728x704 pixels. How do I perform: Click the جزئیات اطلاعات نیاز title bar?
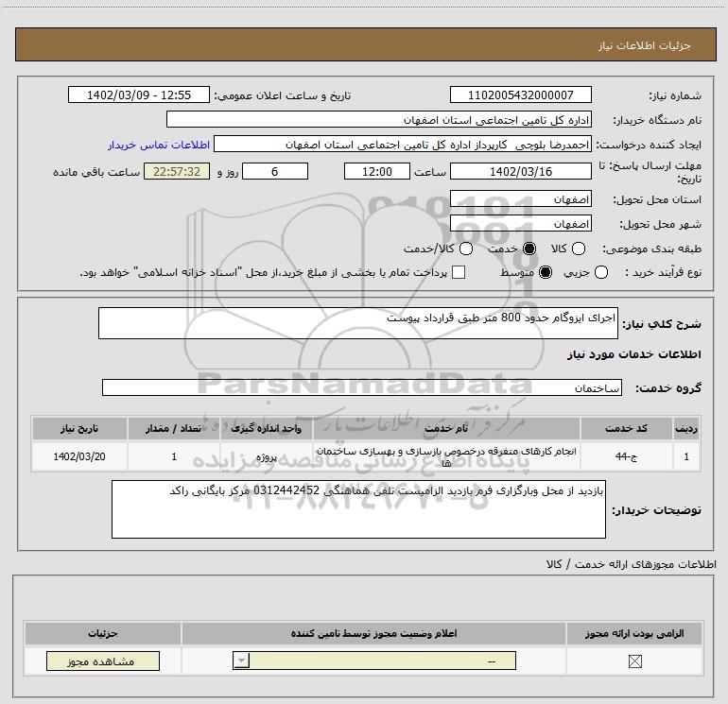366,45
